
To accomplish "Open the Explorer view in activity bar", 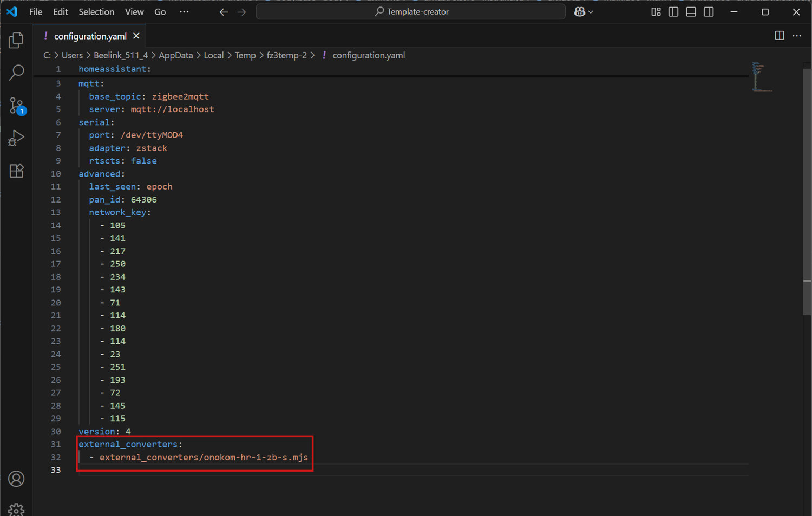I will (16, 40).
